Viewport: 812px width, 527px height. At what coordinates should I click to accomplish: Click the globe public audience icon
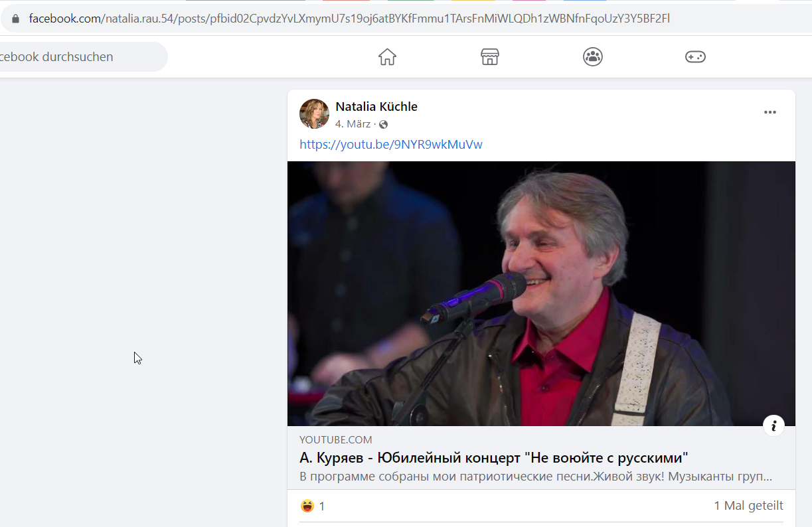[383, 125]
